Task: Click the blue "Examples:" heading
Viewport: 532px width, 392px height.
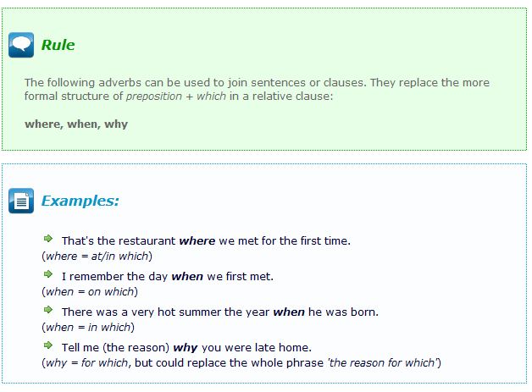Action: [80, 201]
